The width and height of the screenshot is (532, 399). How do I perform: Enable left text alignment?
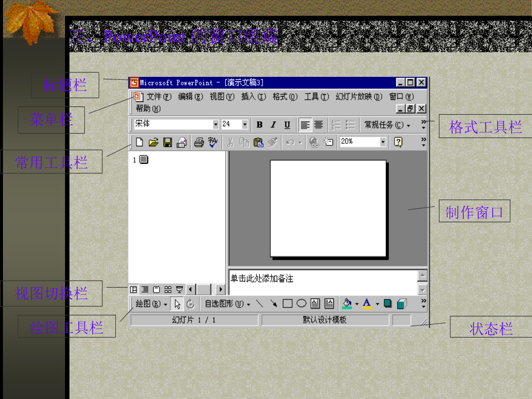[x=305, y=125]
